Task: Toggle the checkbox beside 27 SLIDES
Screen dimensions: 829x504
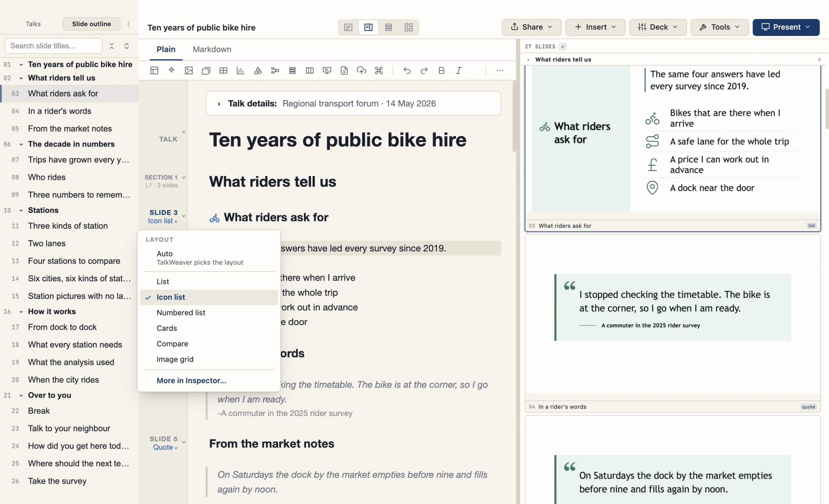Action: 563,46
